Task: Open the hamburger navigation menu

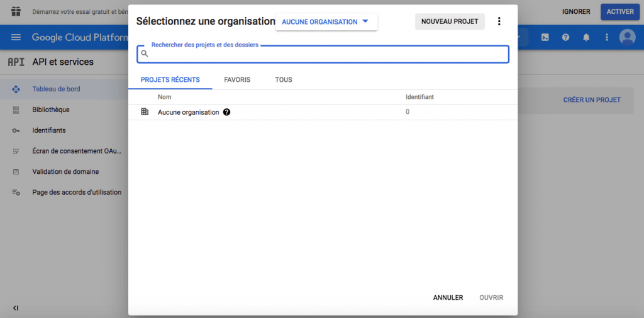Action: (x=16, y=38)
